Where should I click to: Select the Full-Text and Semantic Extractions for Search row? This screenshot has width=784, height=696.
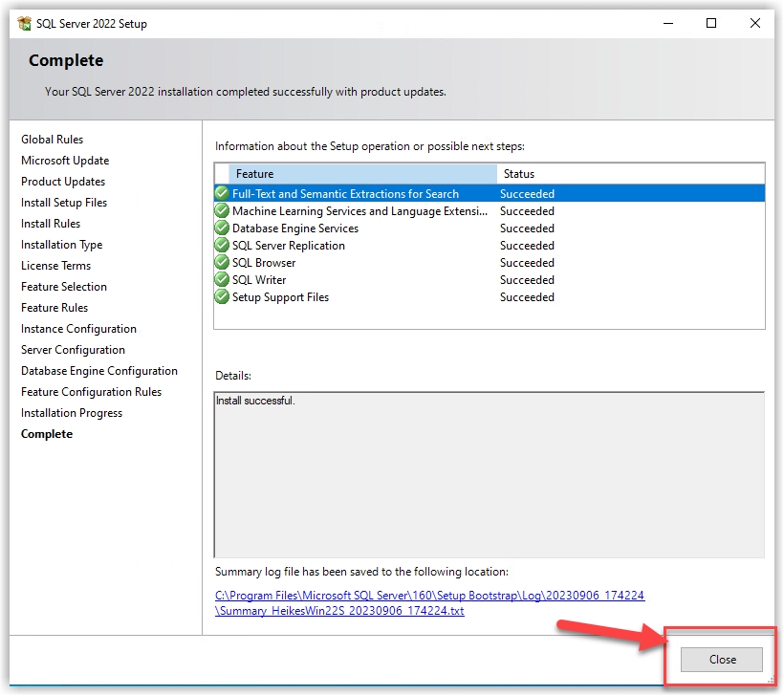click(490, 193)
